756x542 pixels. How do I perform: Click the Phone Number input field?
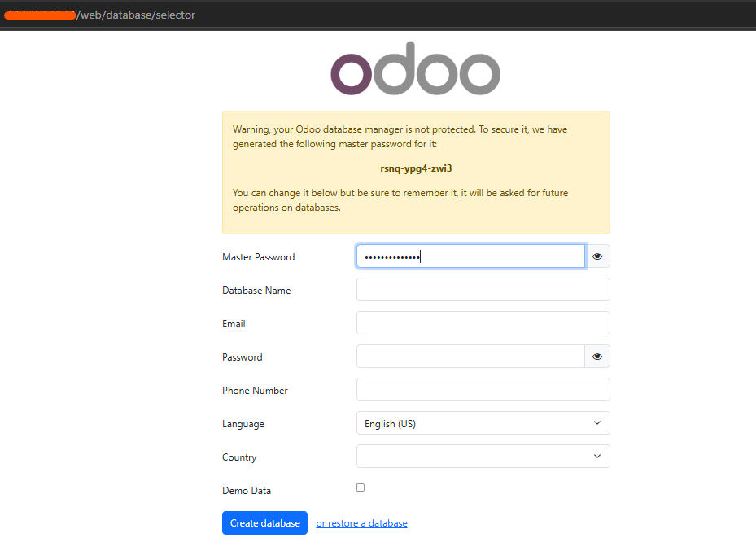tap(483, 390)
